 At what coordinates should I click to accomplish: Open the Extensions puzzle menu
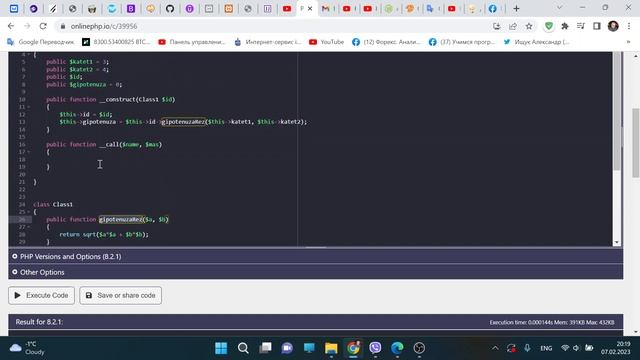click(x=565, y=26)
